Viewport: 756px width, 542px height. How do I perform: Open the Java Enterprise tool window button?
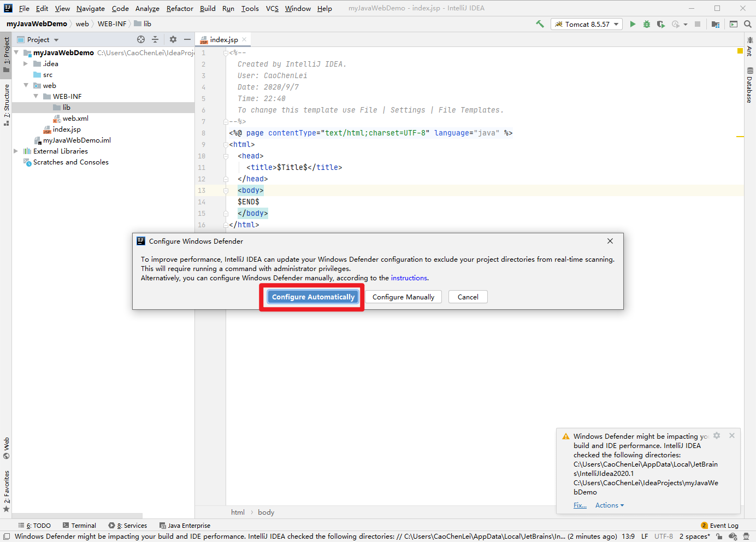tap(185, 526)
